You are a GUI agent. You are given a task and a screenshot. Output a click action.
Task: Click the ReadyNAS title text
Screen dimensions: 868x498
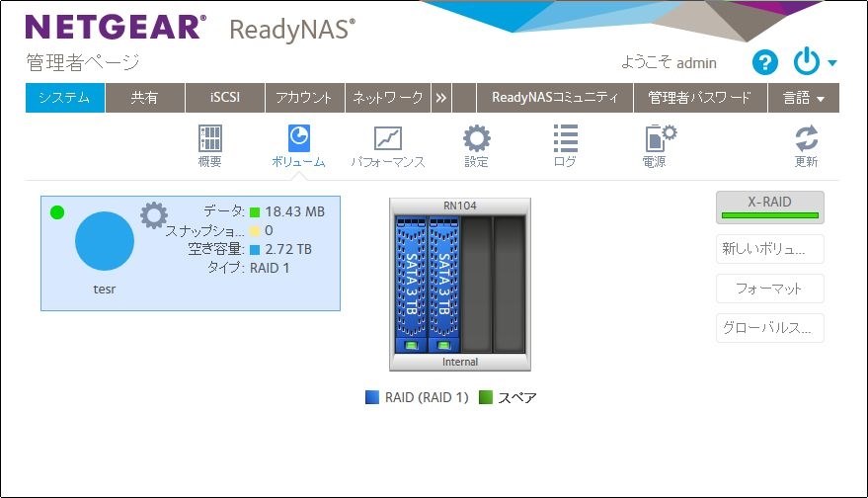(292, 30)
